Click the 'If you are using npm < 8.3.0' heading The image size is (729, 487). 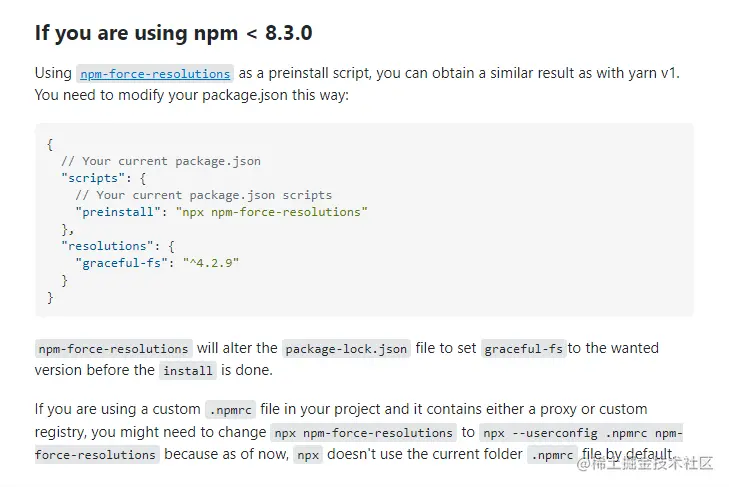[173, 33]
